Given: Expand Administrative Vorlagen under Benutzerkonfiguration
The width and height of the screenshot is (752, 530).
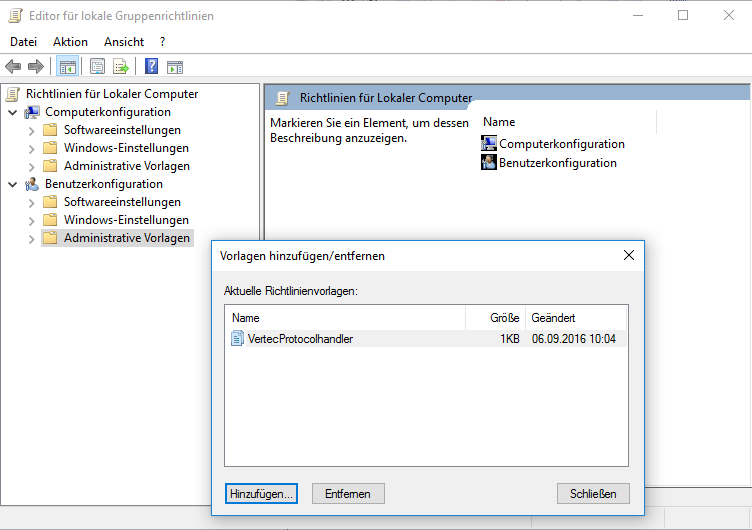Looking at the screenshot, I should pos(31,238).
